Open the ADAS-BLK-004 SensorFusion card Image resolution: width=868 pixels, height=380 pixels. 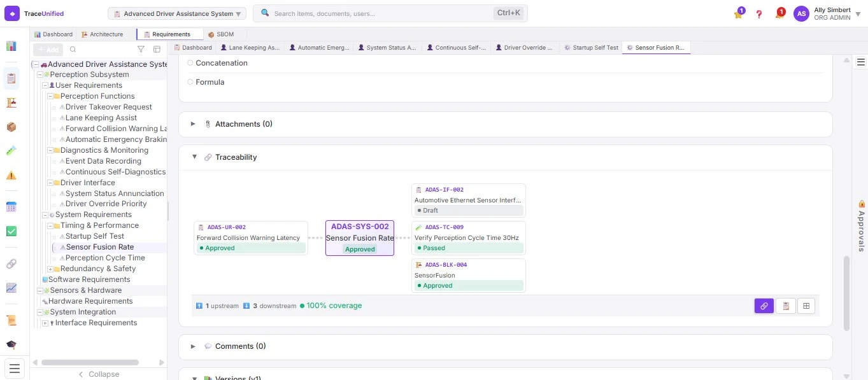[469, 276]
